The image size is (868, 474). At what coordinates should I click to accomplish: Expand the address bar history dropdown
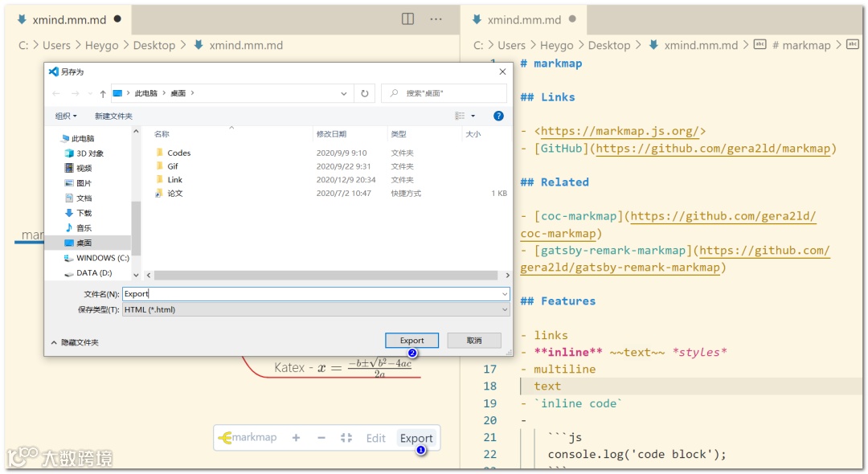pyautogui.click(x=344, y=93)
